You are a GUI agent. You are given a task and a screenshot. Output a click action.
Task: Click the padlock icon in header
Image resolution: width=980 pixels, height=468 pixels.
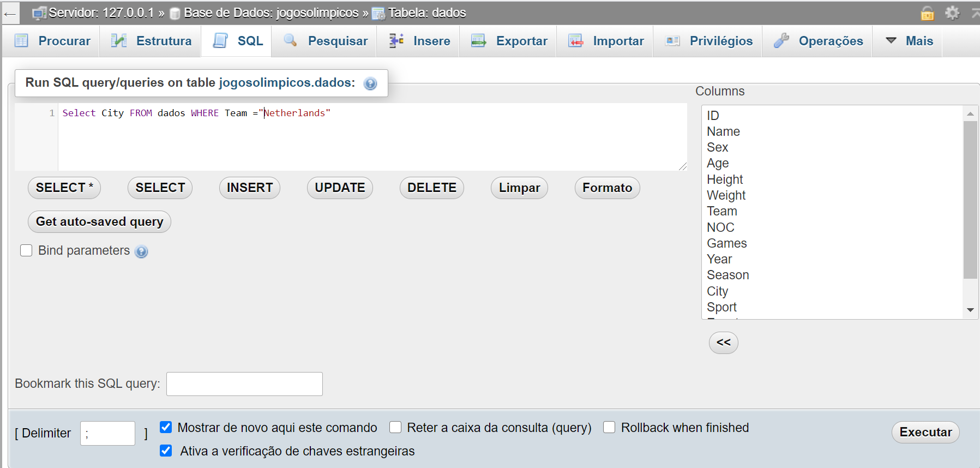928,13
